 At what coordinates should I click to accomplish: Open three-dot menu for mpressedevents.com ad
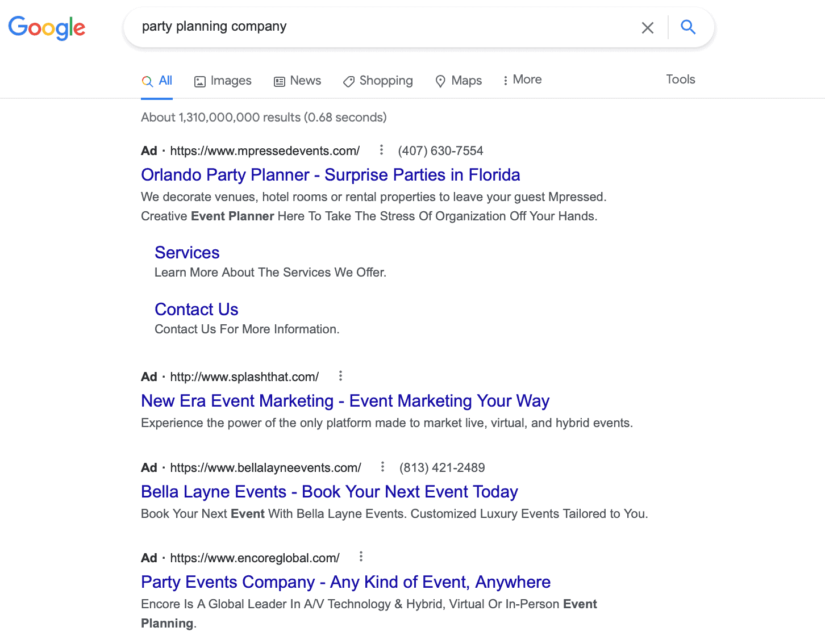pyautogui.click(x=381, y=150)
